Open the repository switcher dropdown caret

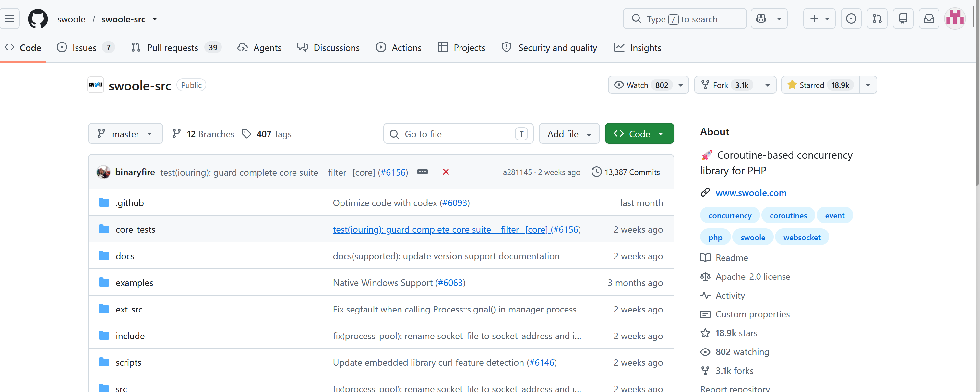pyautogui.click(x=155, y=19)
